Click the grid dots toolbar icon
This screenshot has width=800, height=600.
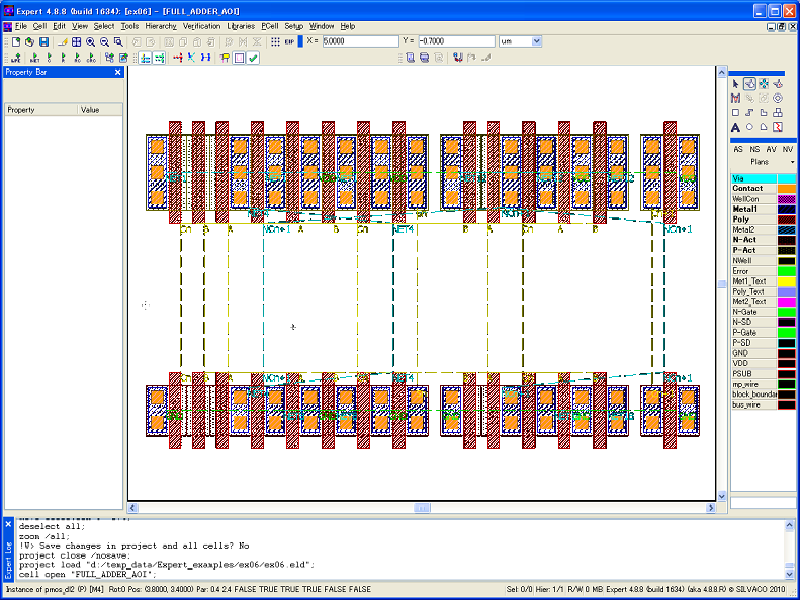click(275, 42)
